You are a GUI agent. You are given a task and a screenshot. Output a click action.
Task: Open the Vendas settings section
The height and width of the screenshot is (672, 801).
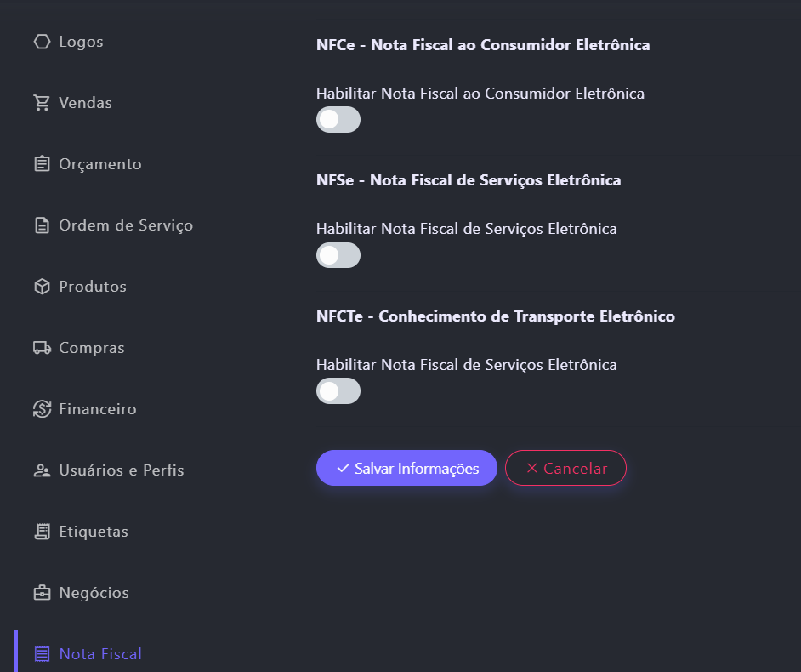click(85, 103)
